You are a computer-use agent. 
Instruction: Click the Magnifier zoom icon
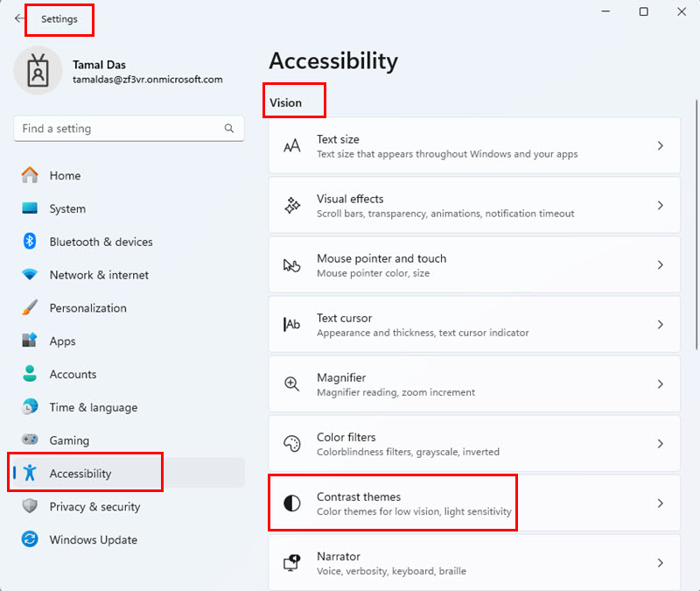(x=292, y=384)
